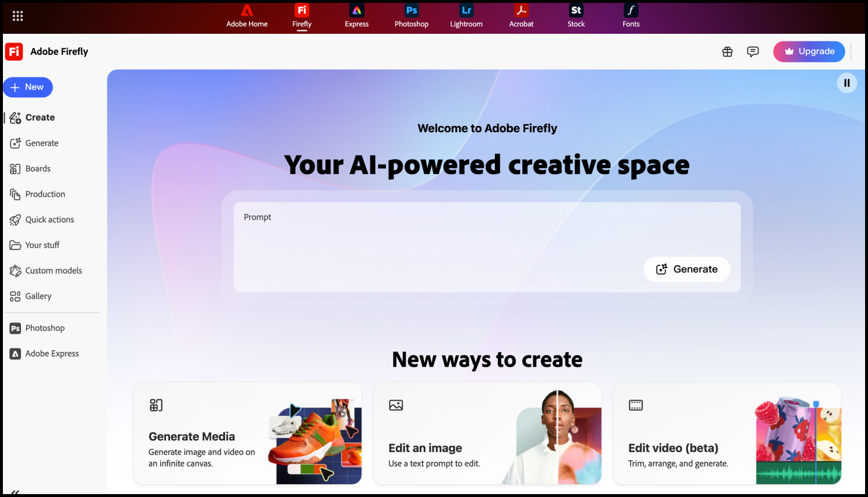
Task: Open the gift box icon in header
Action: click(x=728, y=52)
